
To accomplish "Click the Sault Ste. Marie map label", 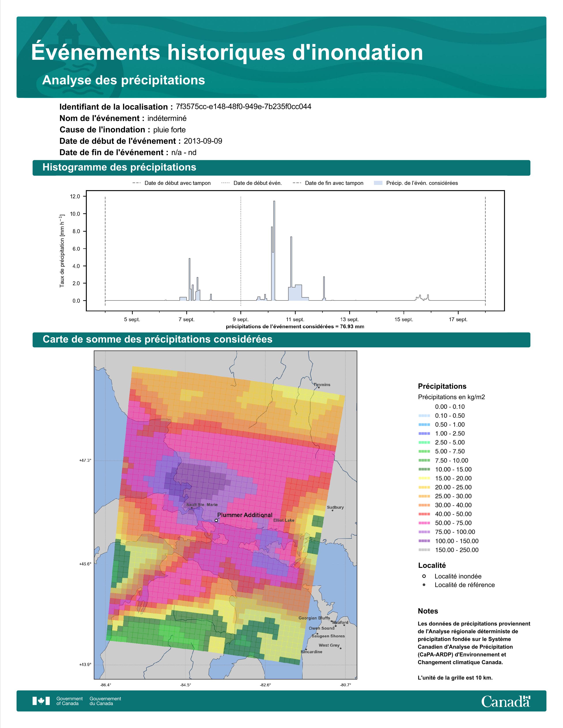I will point(202,505).
